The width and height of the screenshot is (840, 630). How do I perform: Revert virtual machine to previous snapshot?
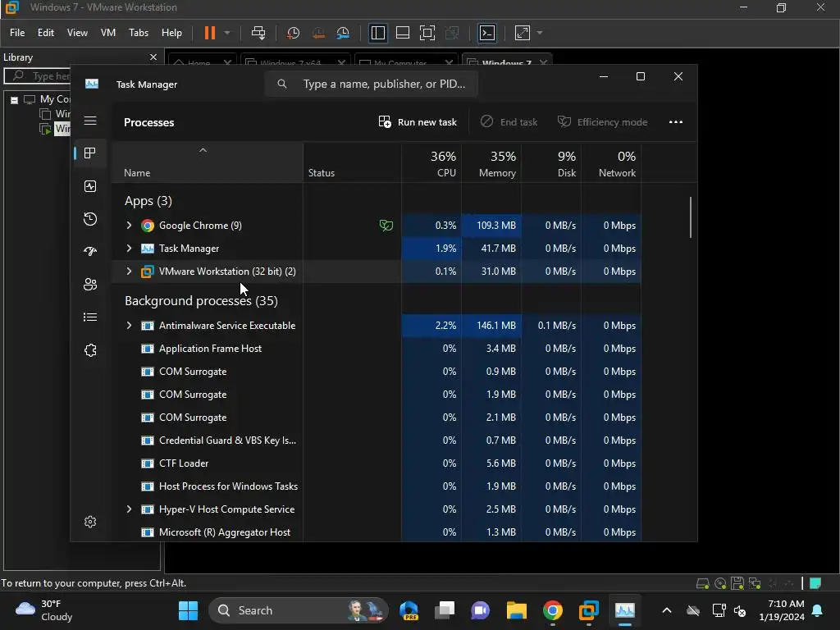(318, 33)
